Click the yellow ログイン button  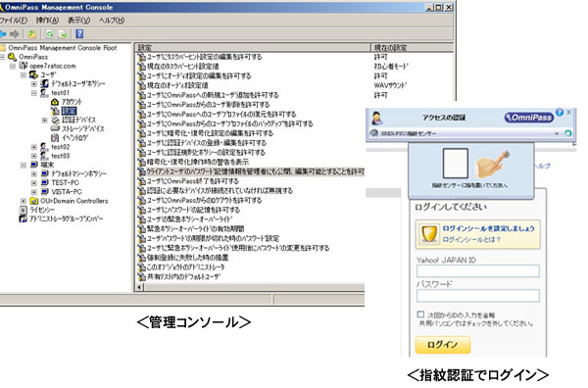443,344
